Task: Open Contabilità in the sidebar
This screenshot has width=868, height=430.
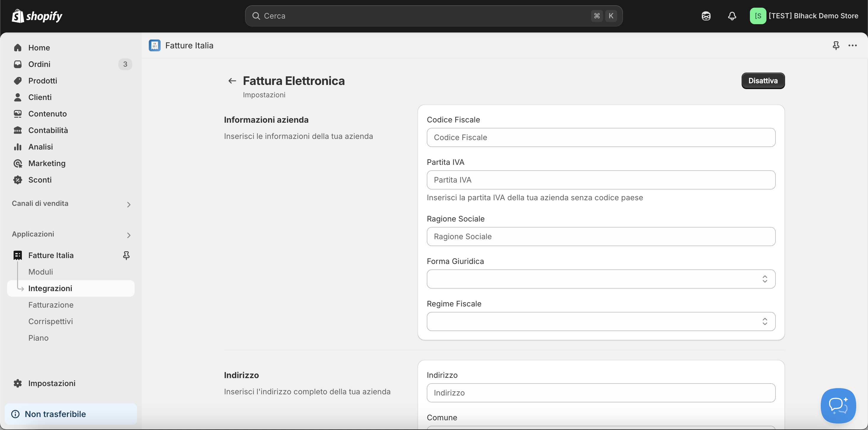Action: click(71, 130)
